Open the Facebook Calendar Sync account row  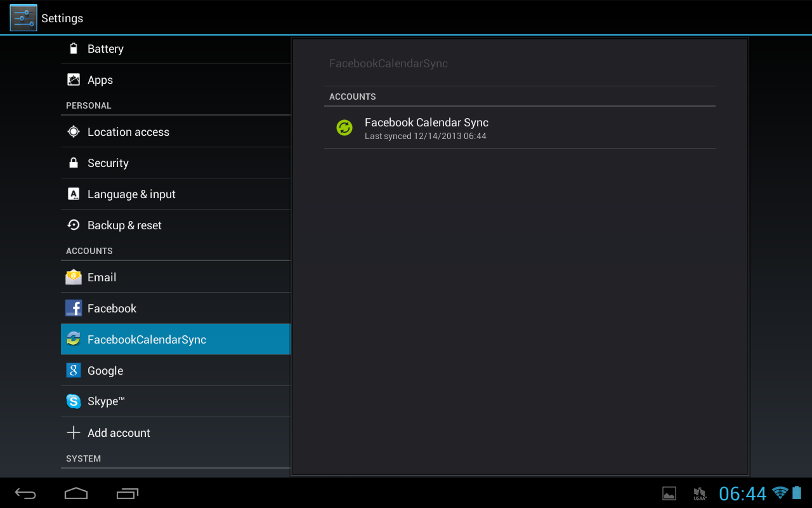[520, 128]
